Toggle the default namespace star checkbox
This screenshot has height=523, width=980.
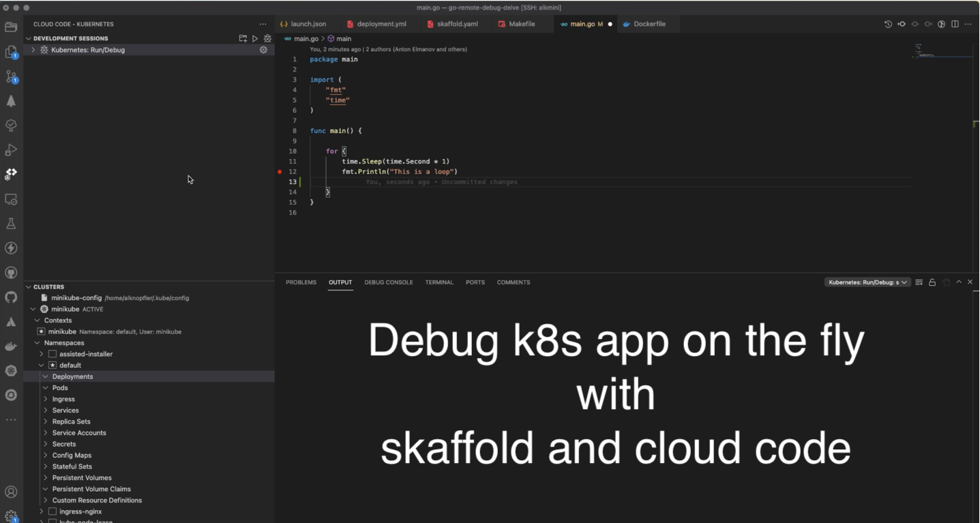pyautogui.click(x=53, y=365)
